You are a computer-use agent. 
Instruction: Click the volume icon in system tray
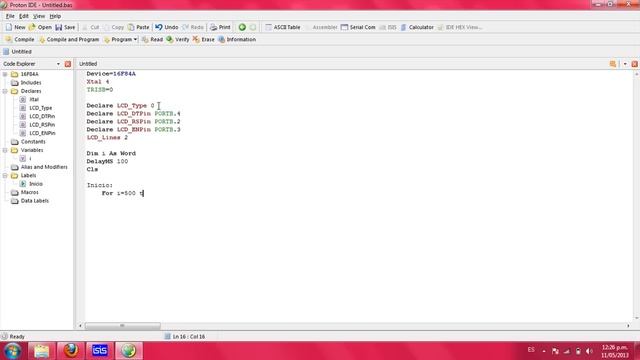tap(589, 351)
